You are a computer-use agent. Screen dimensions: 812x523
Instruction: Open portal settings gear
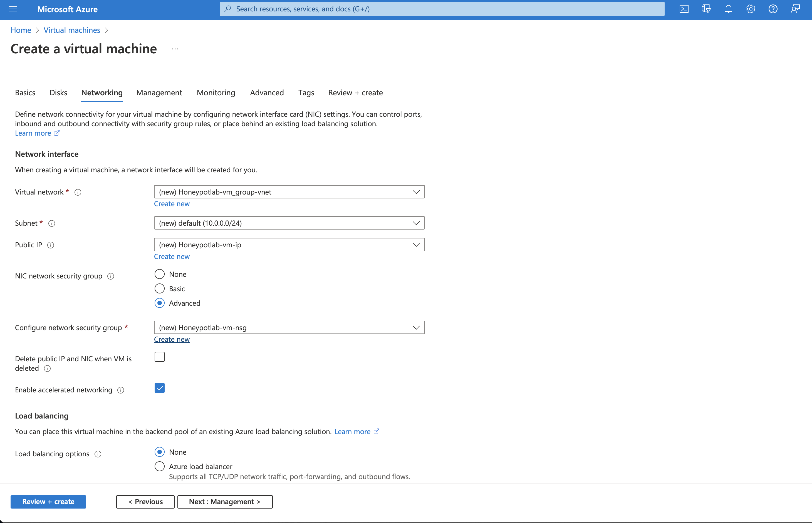751,9
